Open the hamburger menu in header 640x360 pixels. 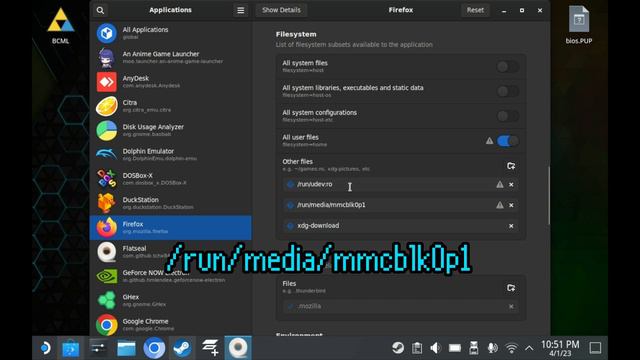(241, 10)
